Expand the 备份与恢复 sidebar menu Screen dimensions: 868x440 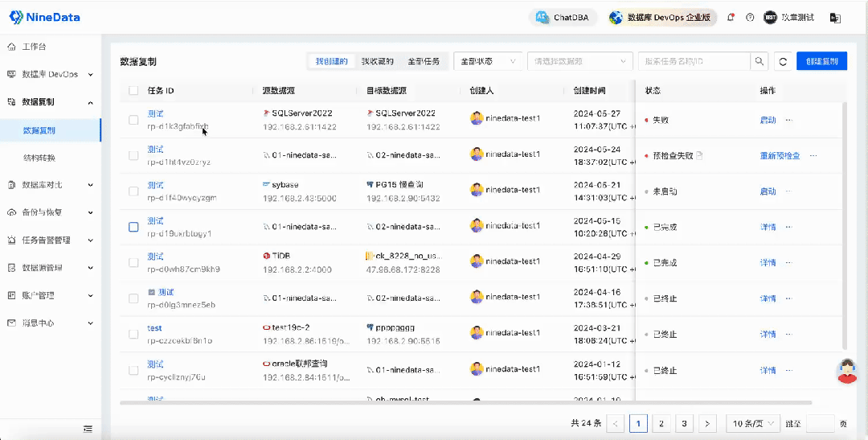(x=50, y=213)
